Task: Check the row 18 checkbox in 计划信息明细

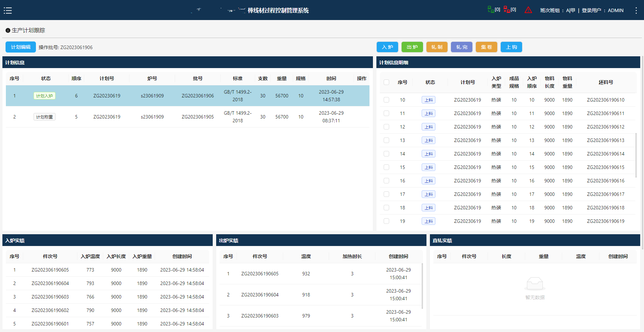Action: tap(386, 208)
